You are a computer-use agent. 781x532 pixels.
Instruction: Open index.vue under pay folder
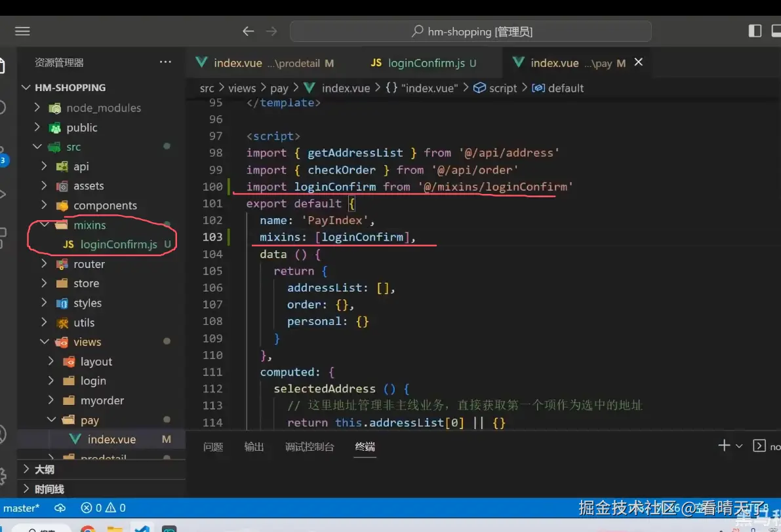[111, 440]
